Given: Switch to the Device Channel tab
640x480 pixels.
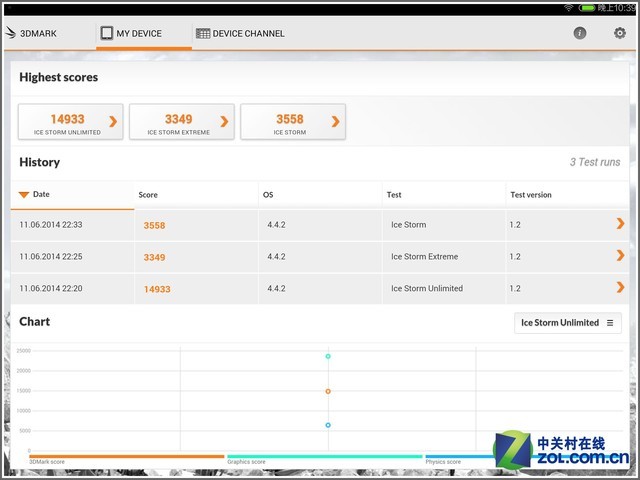Looking at the screenshot, I should coord(240,33).
